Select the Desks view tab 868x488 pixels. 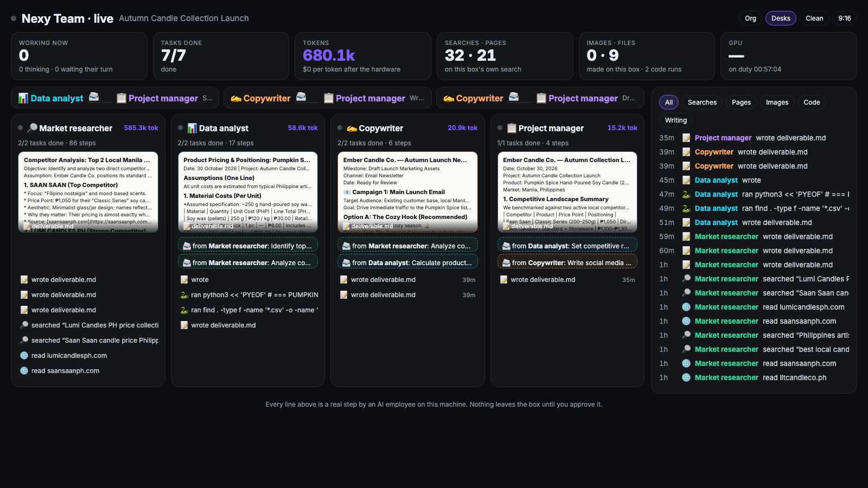coord(781,18)
